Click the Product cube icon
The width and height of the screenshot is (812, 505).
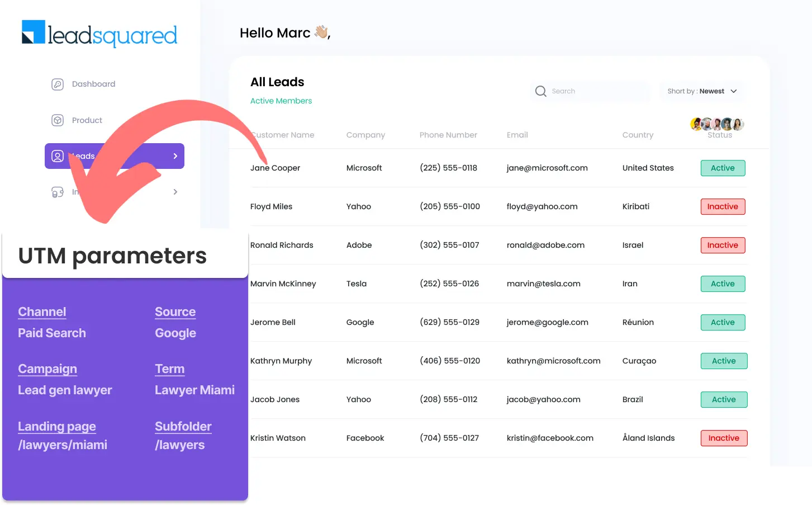[x=58, y=120]
